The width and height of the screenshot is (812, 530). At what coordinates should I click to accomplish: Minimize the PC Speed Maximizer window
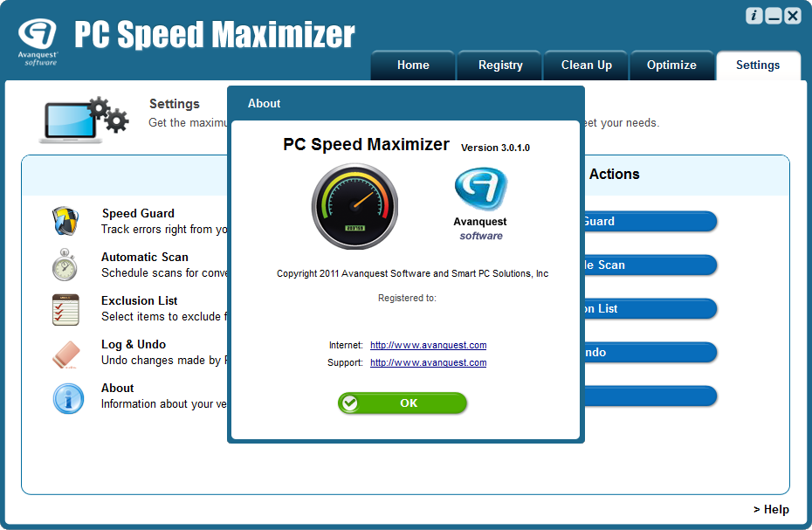point(774,16)
